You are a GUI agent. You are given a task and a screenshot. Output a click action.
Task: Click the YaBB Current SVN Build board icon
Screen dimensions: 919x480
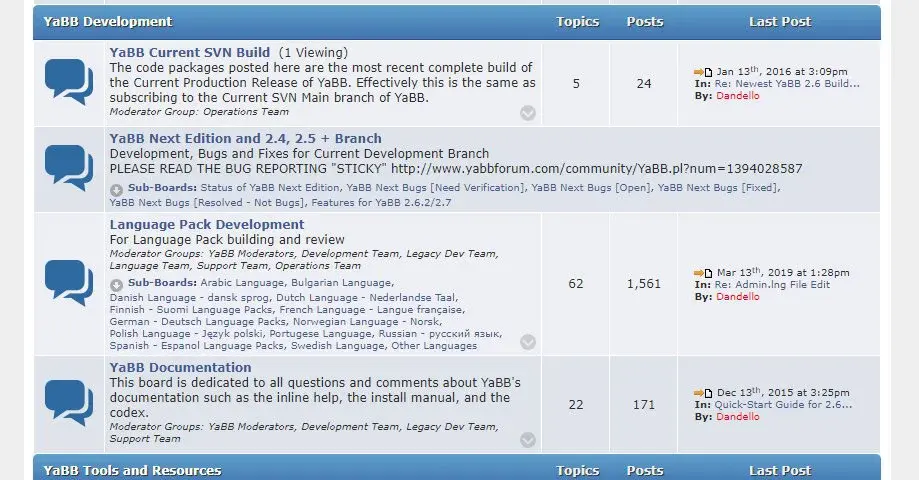pos(69,81)
